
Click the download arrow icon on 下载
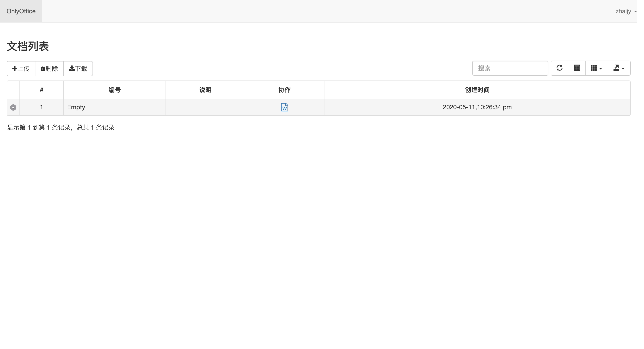pos(71,69)
